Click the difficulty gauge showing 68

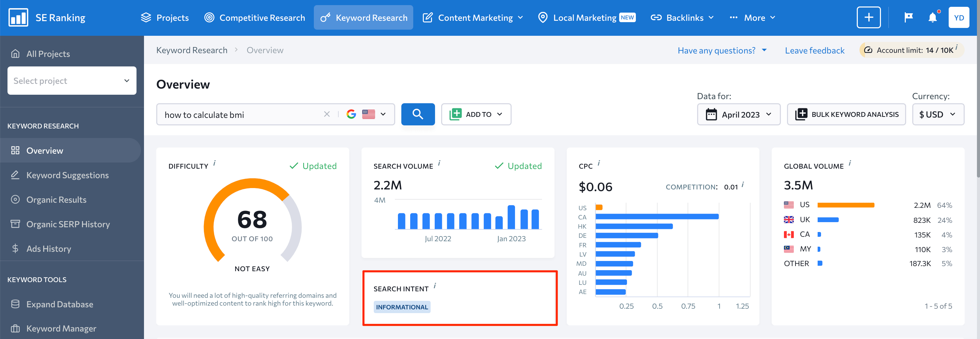click(x=253, y=220)
